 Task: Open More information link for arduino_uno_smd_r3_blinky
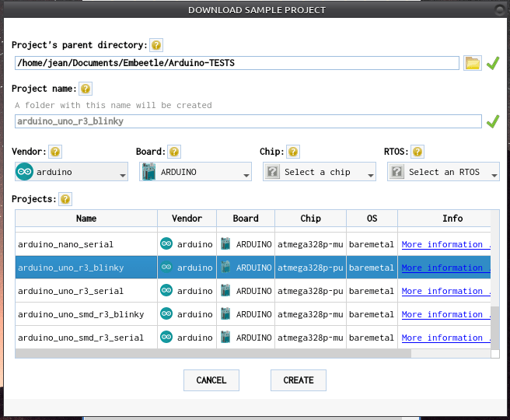click(446, 314)
